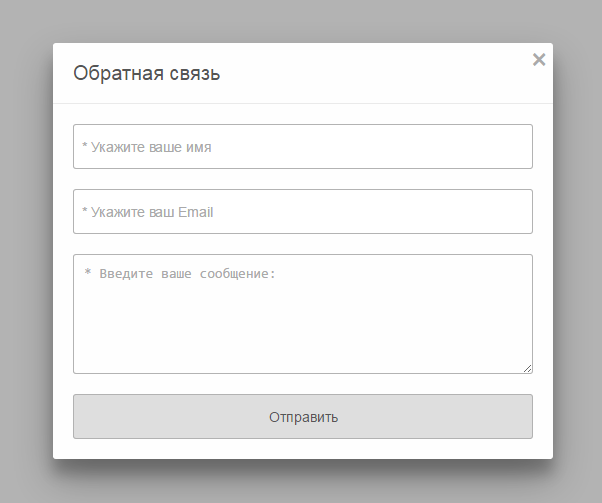This screenshot has height=503, width=602.
Task: Activate the required name text box
Action: click(x=302, y=147)
